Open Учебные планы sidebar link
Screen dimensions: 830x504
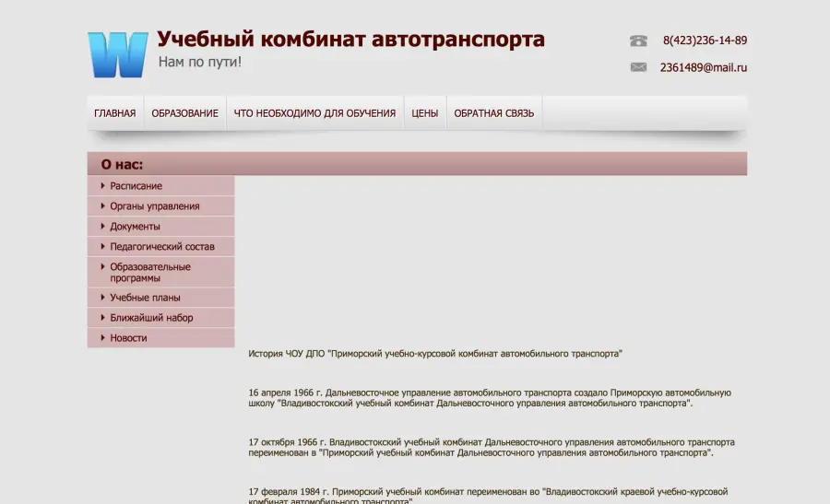coord(145,298)
